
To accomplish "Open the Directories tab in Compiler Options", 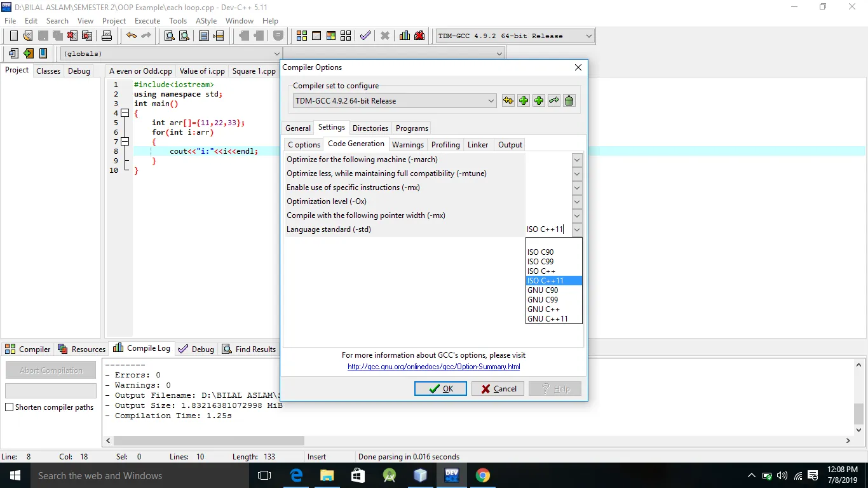I will pyautogui.click(x=370, y=128).
